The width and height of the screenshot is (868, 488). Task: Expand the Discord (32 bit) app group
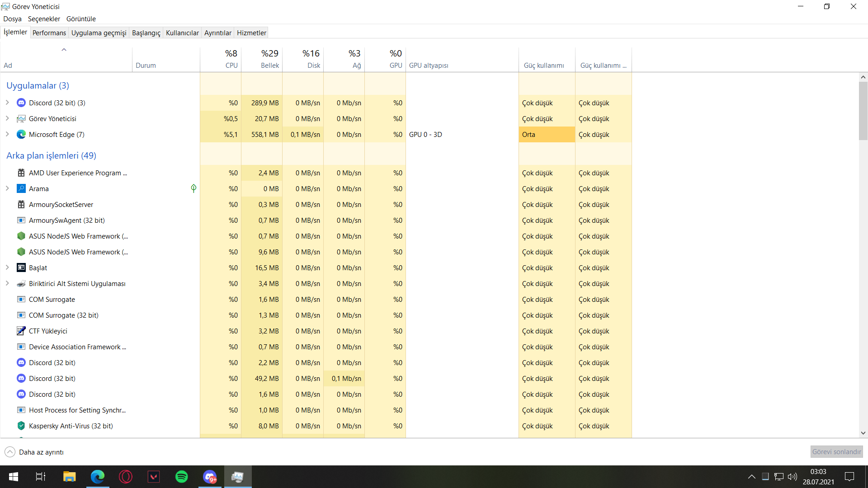(x=7, y=103)
